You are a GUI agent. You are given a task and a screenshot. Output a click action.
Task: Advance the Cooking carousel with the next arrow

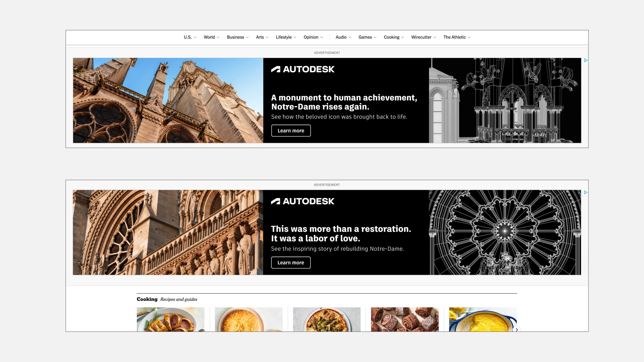pos(516,329)
